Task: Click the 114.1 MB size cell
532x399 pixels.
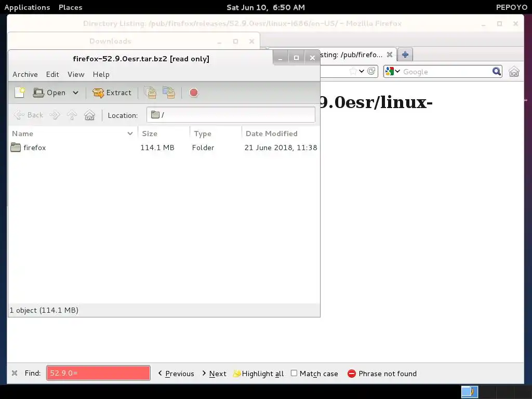Action: point(157,148)
